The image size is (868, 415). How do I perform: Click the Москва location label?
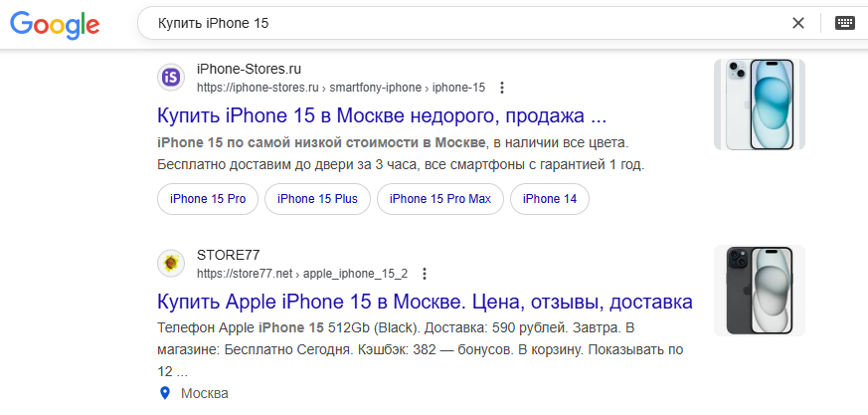click(204, 393)
